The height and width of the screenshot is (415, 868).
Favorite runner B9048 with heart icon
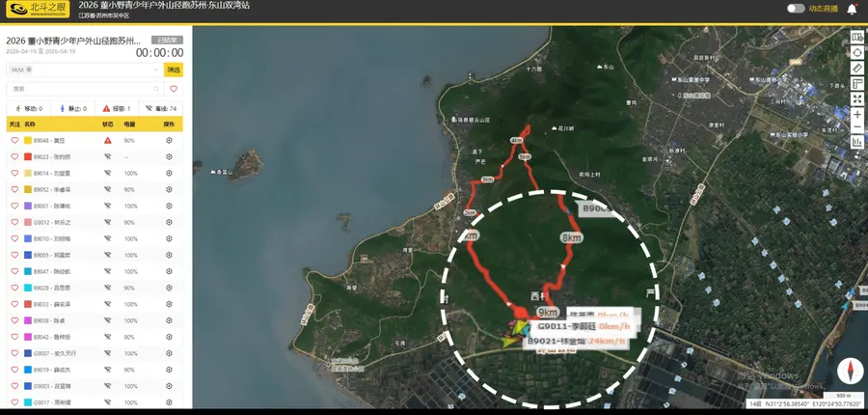coord(14,140)
